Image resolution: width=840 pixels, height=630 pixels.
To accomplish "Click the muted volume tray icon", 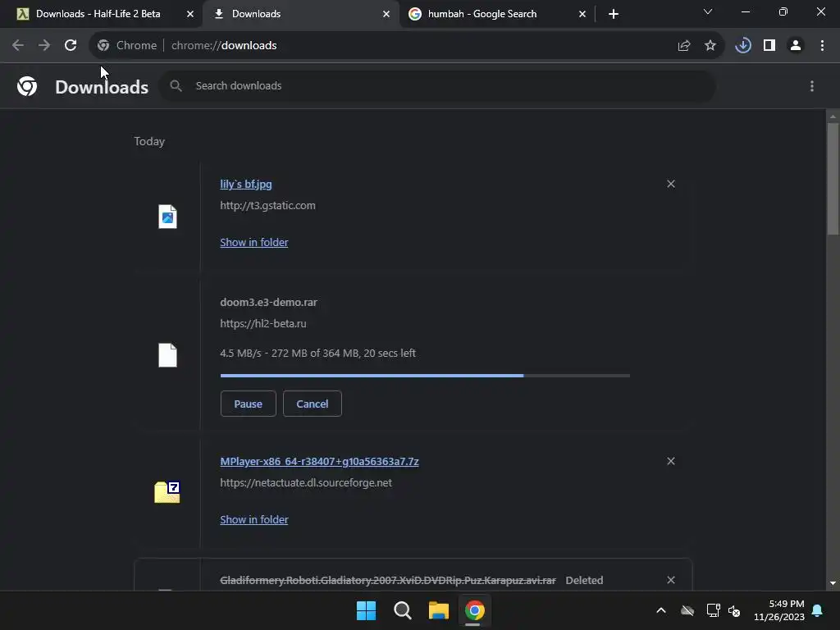I will (734, 610).
